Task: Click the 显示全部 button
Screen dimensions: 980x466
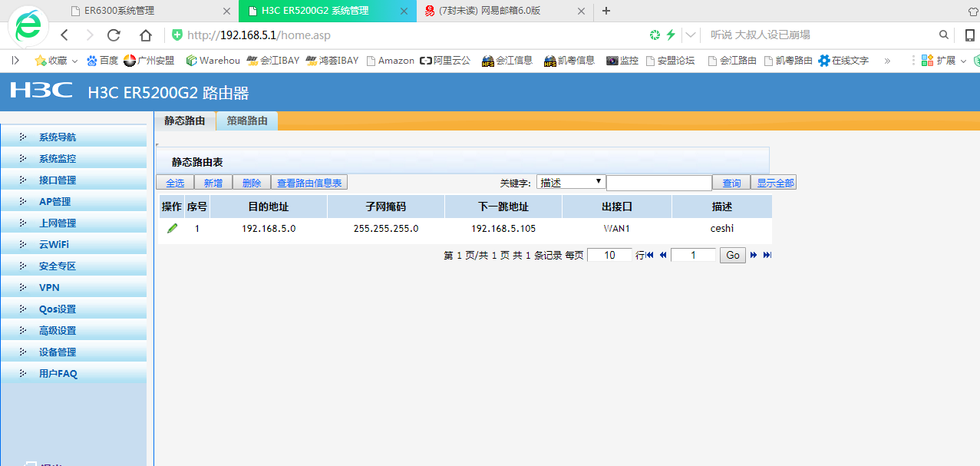Action: point(774,183)
